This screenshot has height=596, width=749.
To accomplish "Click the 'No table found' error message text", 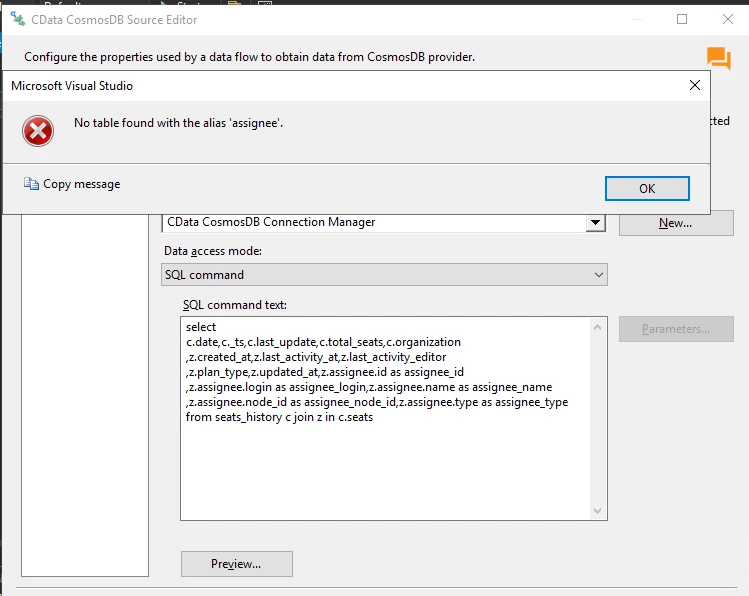I will point(178,123).
